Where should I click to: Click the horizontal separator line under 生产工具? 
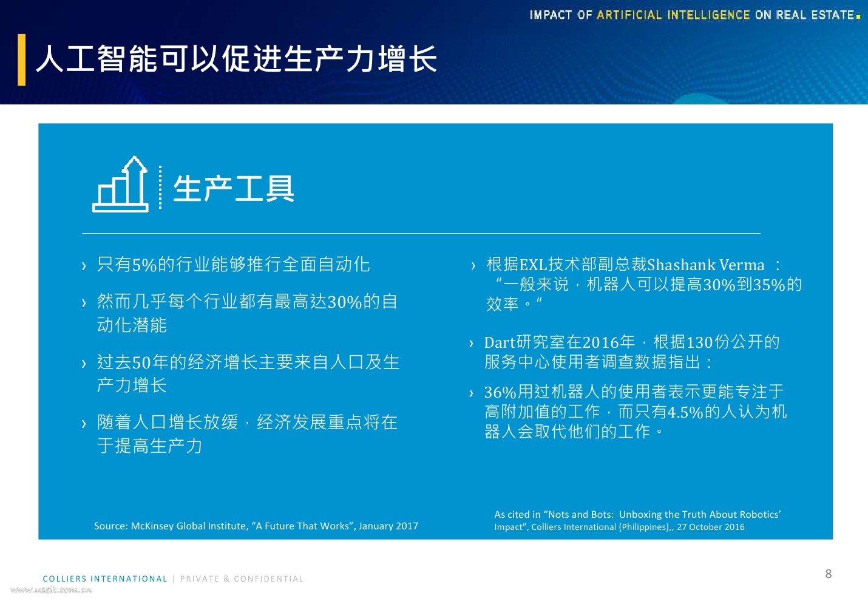pos(422,233)
